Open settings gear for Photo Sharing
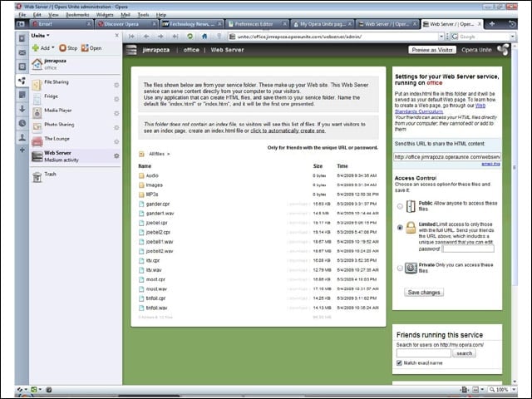 pos(116,127)
